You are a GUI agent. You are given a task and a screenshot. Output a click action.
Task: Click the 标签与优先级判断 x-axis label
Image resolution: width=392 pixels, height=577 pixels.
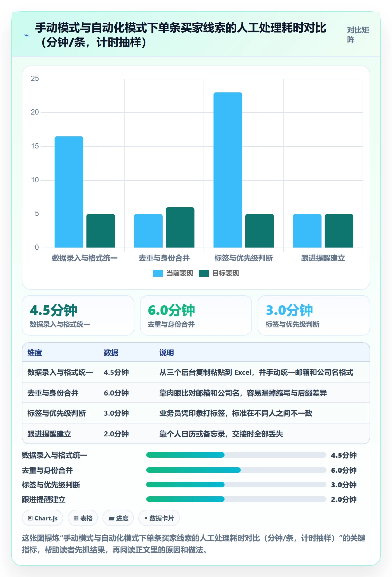click(x=244, y=258)
